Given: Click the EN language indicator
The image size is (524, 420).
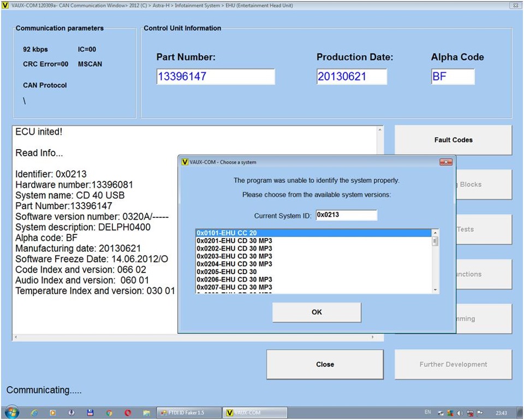Looking at the screenshot, I should click(x=428, y=412).
